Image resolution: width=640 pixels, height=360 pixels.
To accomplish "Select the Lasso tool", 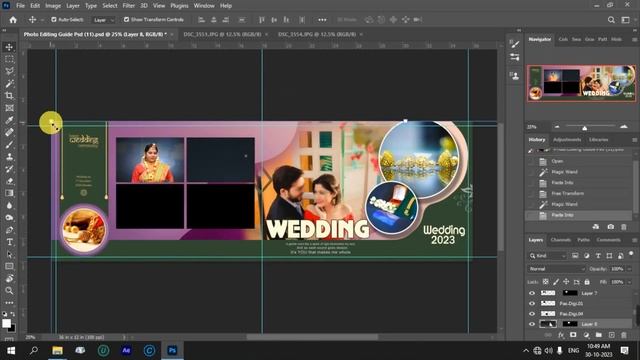I will click(x=9, y=71).
